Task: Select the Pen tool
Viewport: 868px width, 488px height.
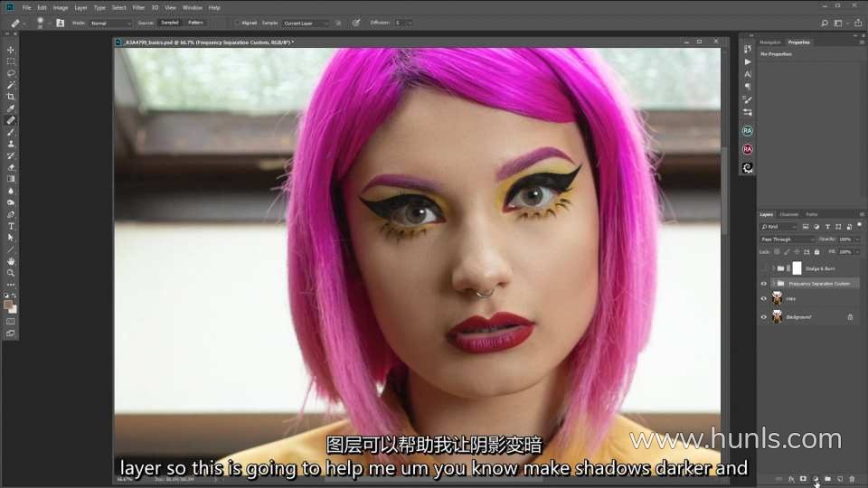Action: [x=11, y=214]
